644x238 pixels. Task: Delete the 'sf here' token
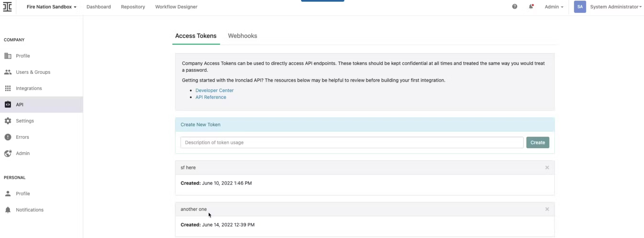coord(547,168)
